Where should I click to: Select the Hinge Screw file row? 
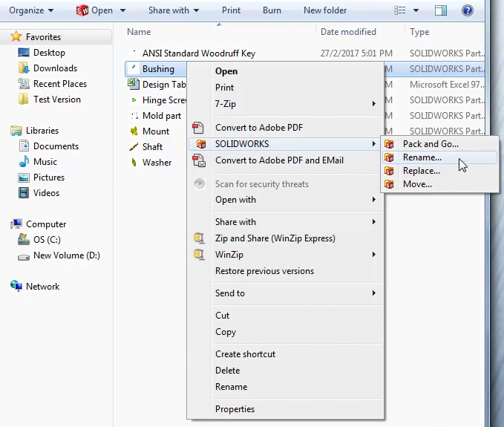164,100
